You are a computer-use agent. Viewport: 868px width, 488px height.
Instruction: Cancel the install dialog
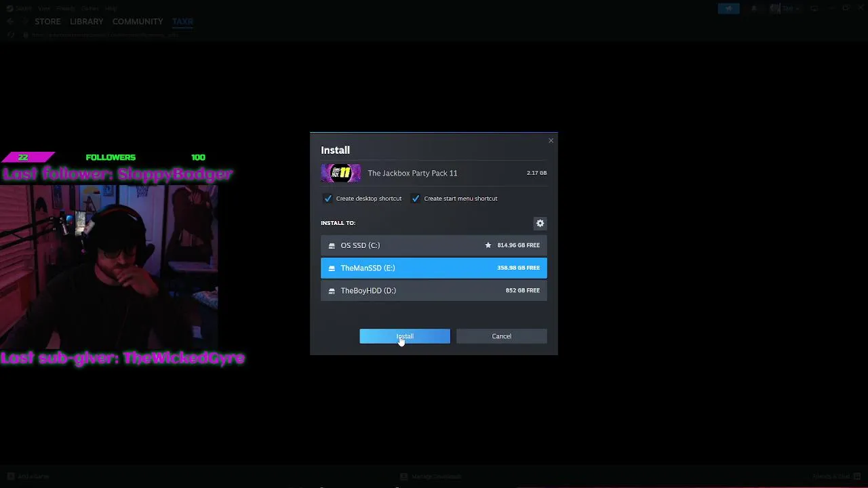502,336
